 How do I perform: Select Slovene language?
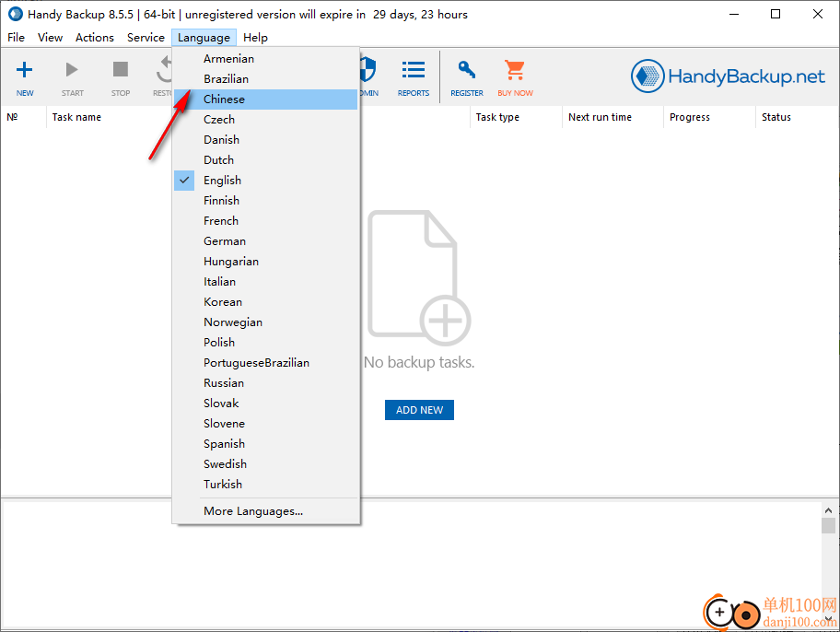[x=265, y=424]
